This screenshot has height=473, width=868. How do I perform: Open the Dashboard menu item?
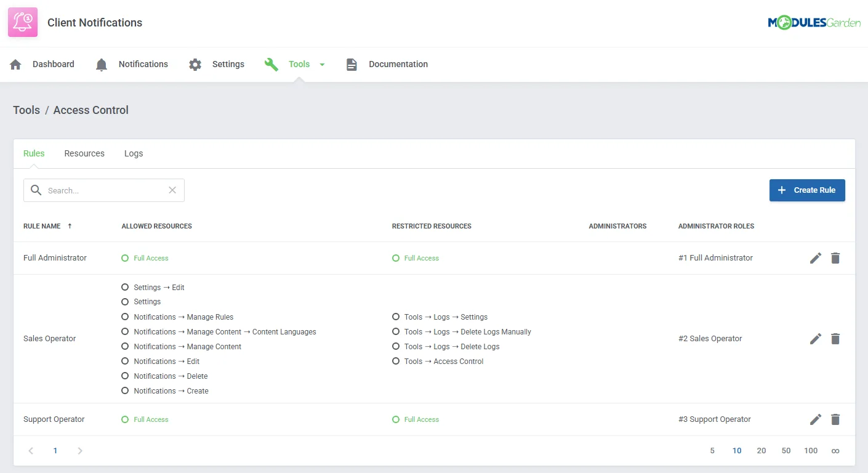pos(54,64)
